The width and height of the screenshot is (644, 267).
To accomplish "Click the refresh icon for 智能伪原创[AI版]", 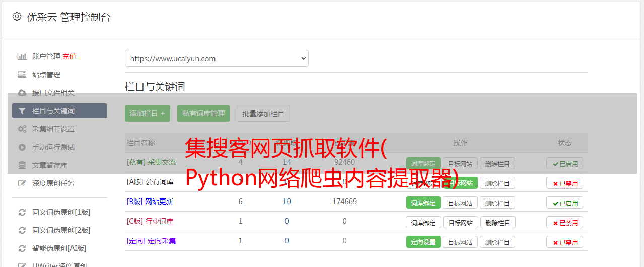I will pos(22,248).
